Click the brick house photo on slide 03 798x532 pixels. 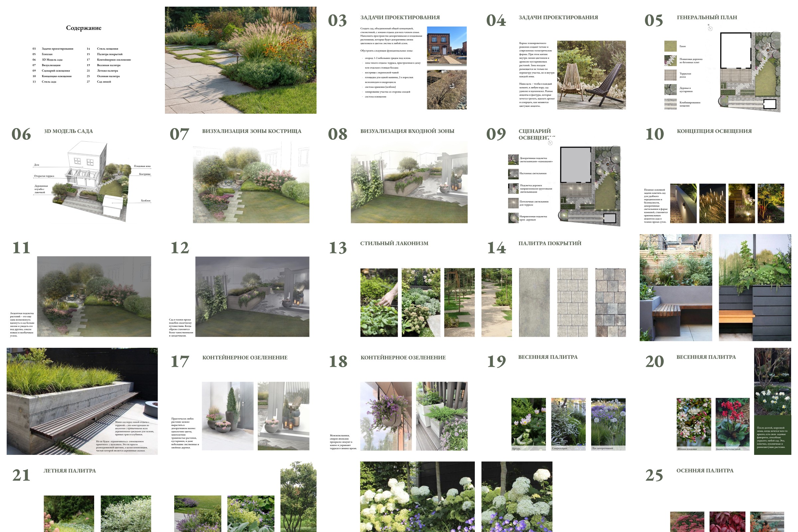coord(446,46)
